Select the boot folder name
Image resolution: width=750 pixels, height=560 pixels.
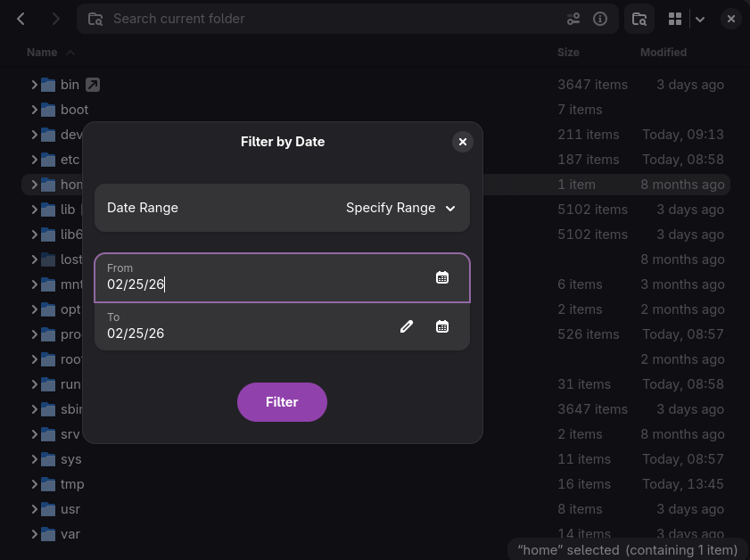(x=75, y=110)
